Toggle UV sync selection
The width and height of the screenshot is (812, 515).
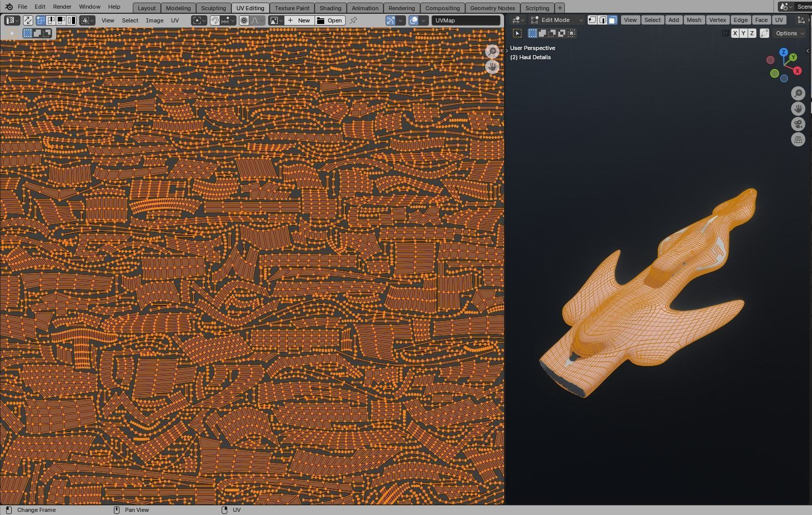[x=28, y=20]
